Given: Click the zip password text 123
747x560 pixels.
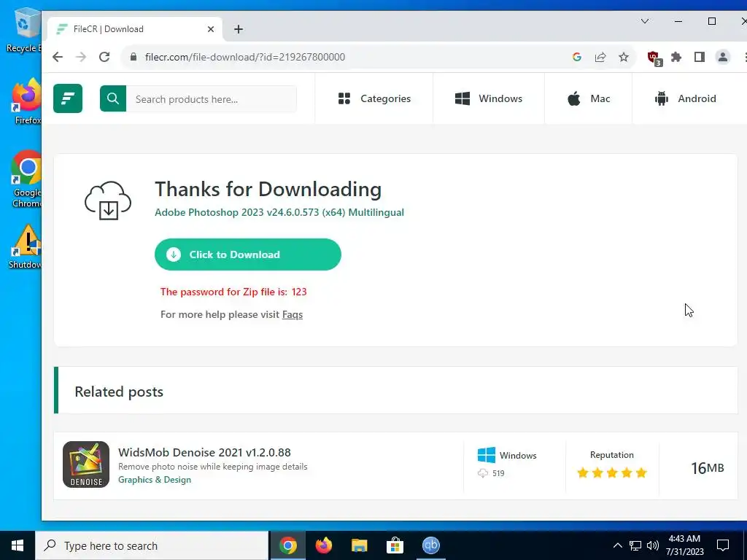Looking at the screenshot, I should click(x=298, y=292).
